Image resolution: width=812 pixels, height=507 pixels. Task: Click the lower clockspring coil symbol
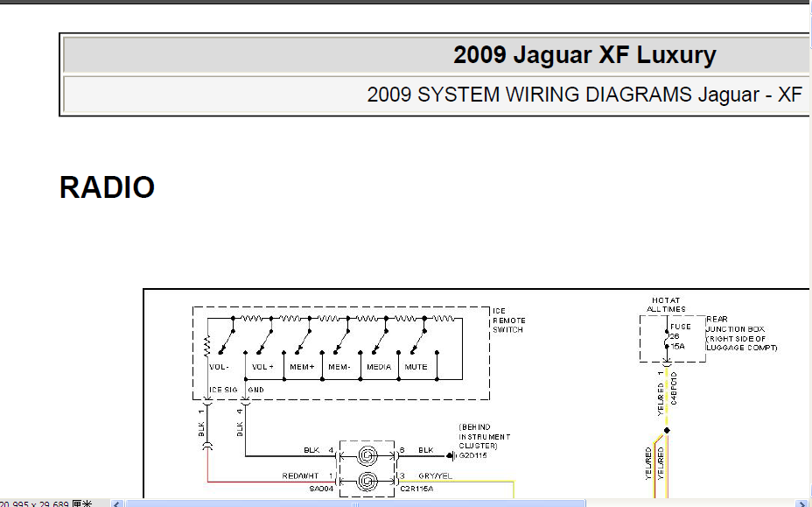[367, 482]
